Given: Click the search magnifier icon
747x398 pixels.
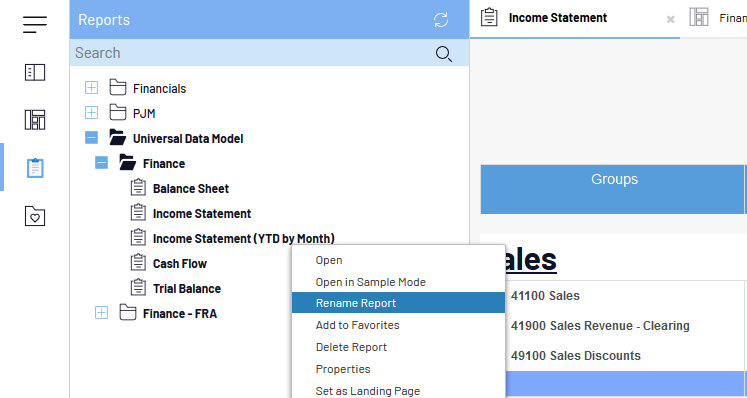Looking at the screenshot, I should (444, 54).
